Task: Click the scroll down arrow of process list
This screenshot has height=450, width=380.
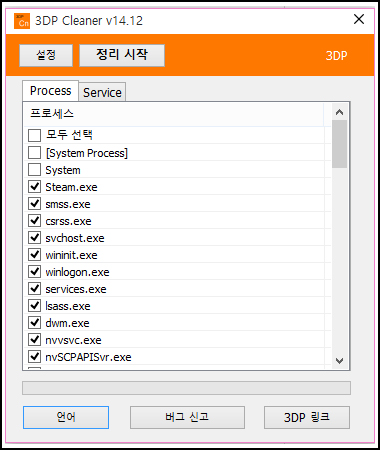Action: click(x=339, y=361)
